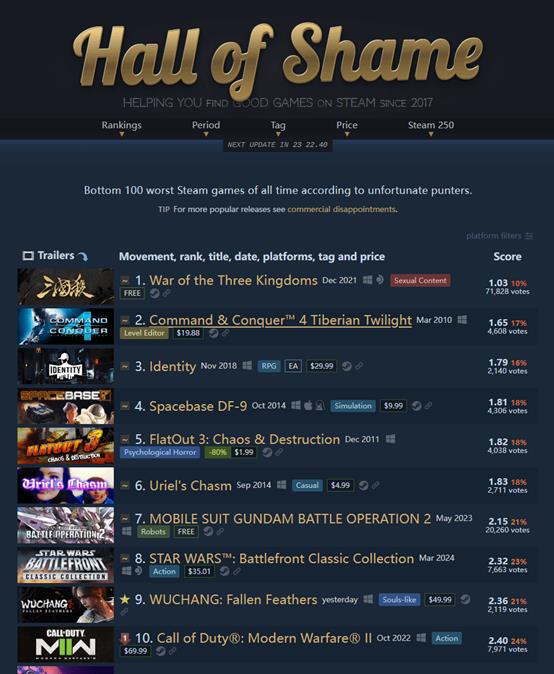This screenshot has width=554, height=674.
Task: Click the Steam store icon for Uriel's Chasm
Action: pos(364,485)
